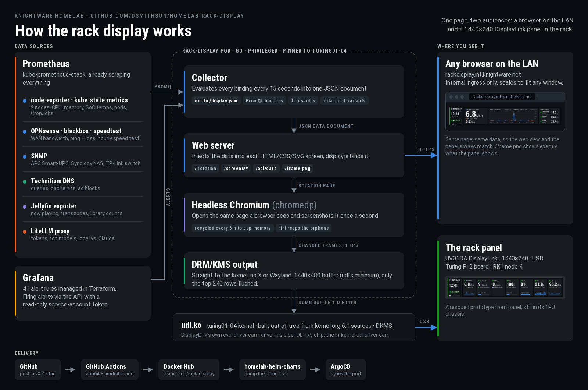Select the Web server heading
Image resolution: width=588 pixels, height=390 pixels.
[x=213, y=145]
